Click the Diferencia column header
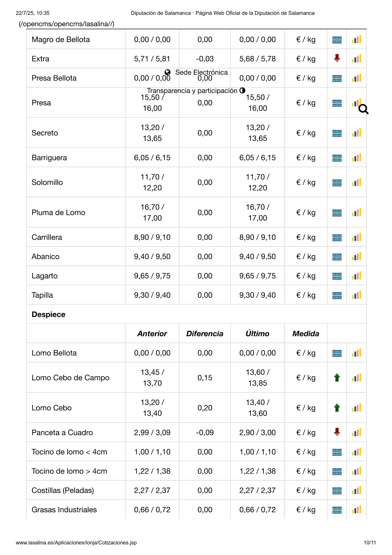 point(205,334)
